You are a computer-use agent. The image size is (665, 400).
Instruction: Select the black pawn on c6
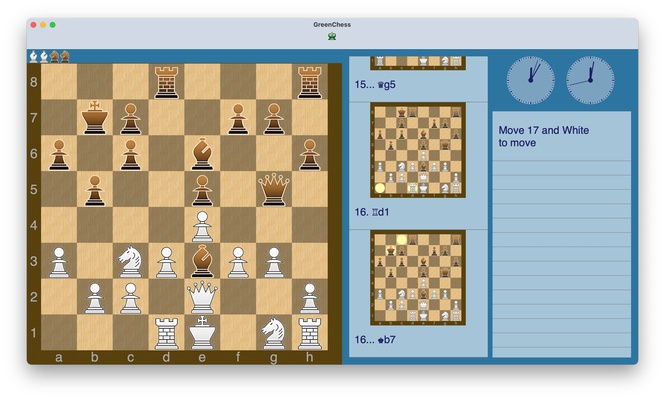pyautogui.click(x=130, y=155)
